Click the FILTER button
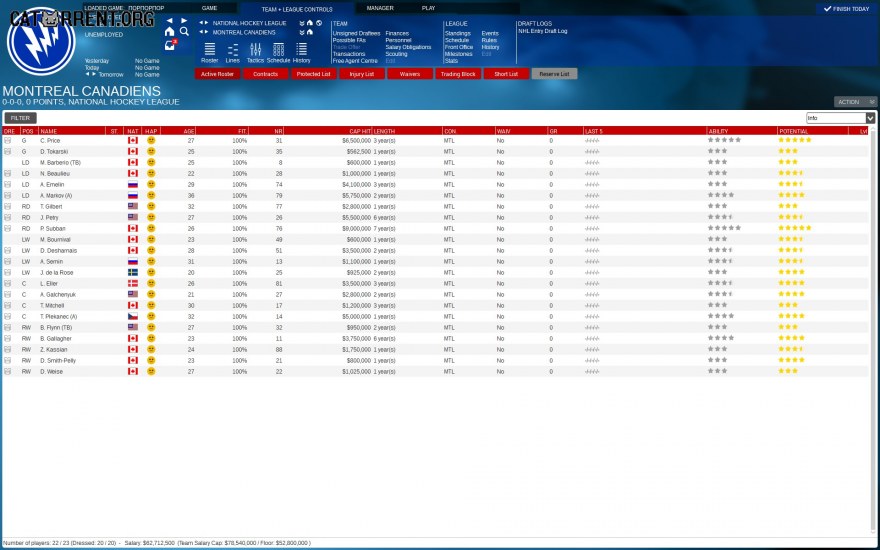The image size is (880, 550). [x=20, y=118]
